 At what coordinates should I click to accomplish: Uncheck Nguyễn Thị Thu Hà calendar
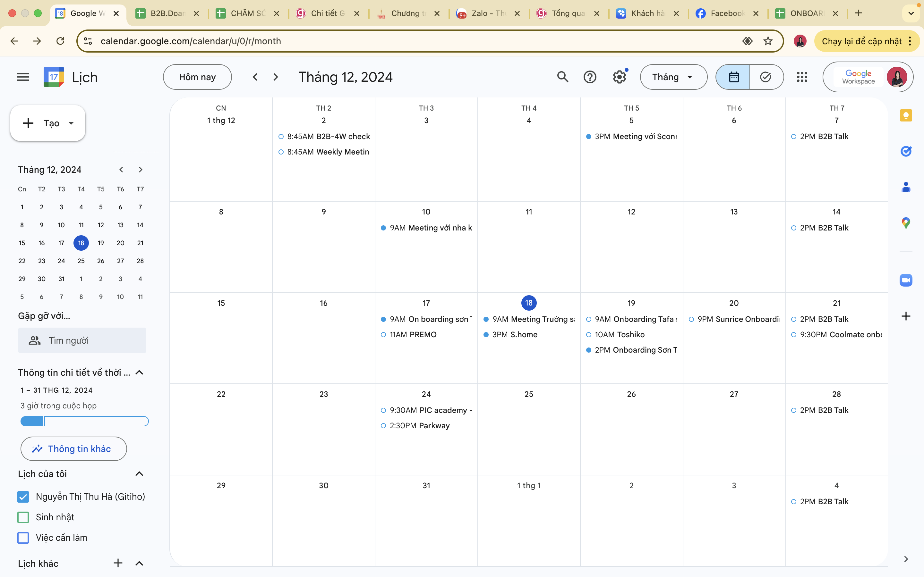(23, 497)
